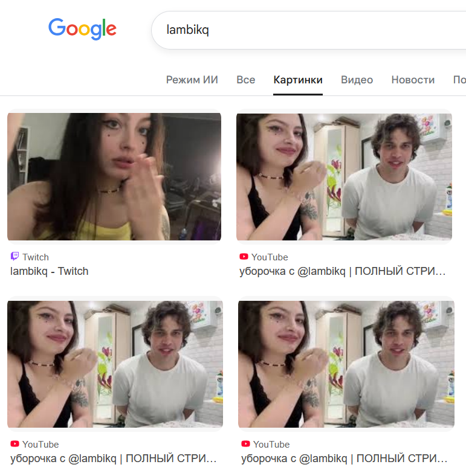Viewport: 466px width, 476px height.
Task: Switch to the Режим ИИ tab
Action: (x=192, y=80)
